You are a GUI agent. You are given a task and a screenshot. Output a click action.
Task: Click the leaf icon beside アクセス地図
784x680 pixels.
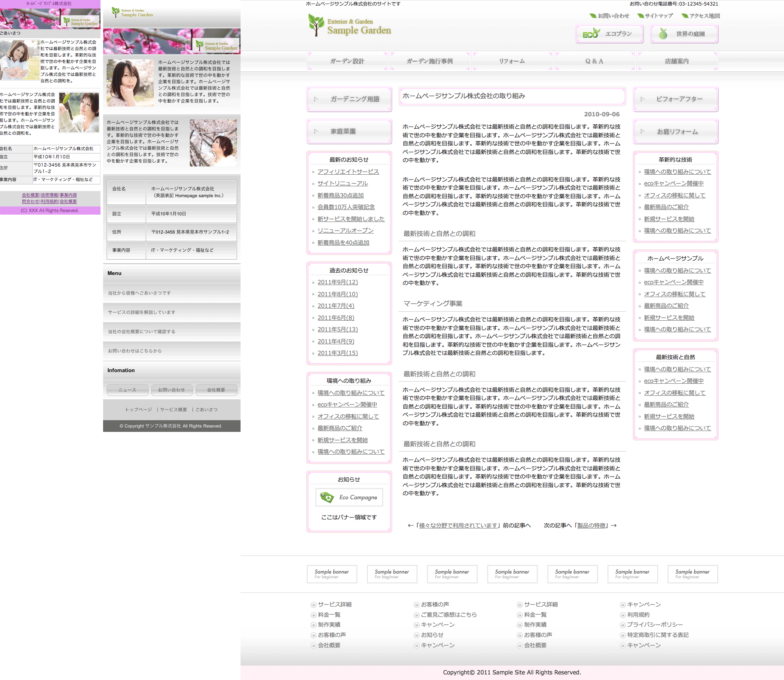[685, 16]
